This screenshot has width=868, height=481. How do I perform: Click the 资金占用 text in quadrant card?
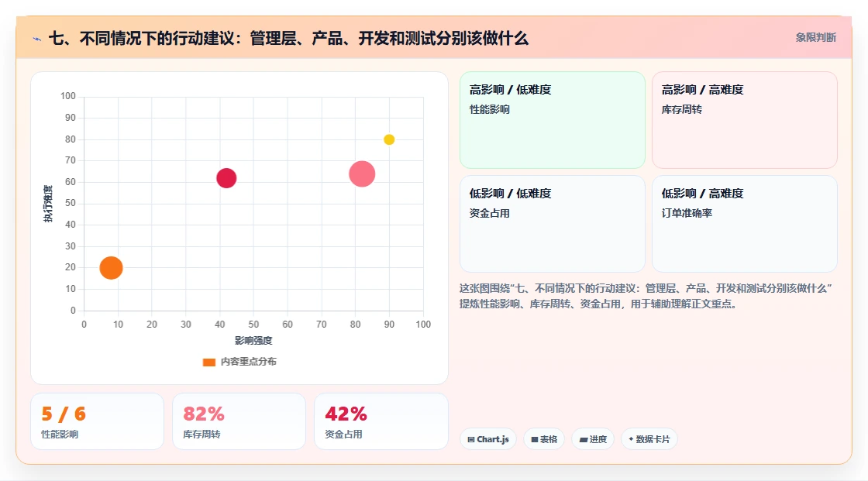pos(489,213)
